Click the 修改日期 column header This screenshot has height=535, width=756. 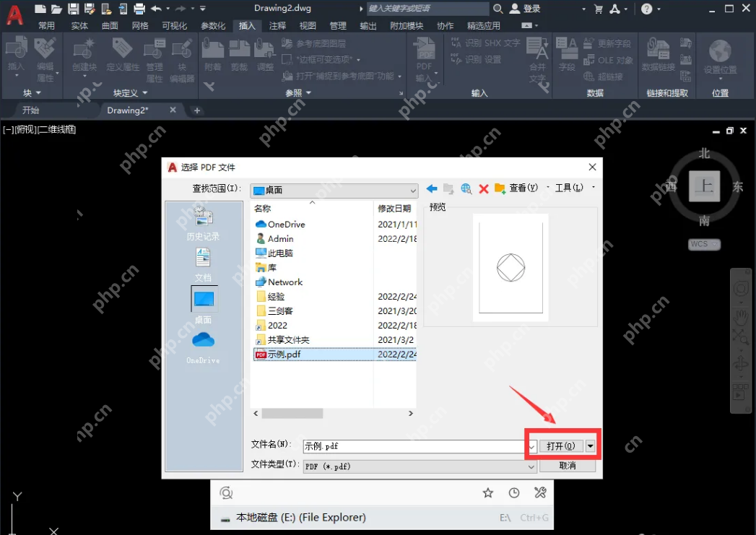[396, 208]
